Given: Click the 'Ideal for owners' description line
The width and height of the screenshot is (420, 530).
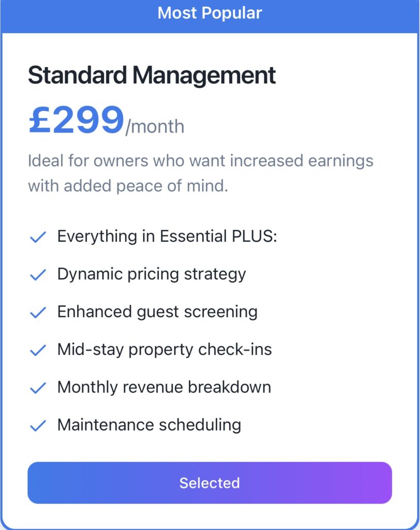Looking at the screenshot, I should [200, 160].
